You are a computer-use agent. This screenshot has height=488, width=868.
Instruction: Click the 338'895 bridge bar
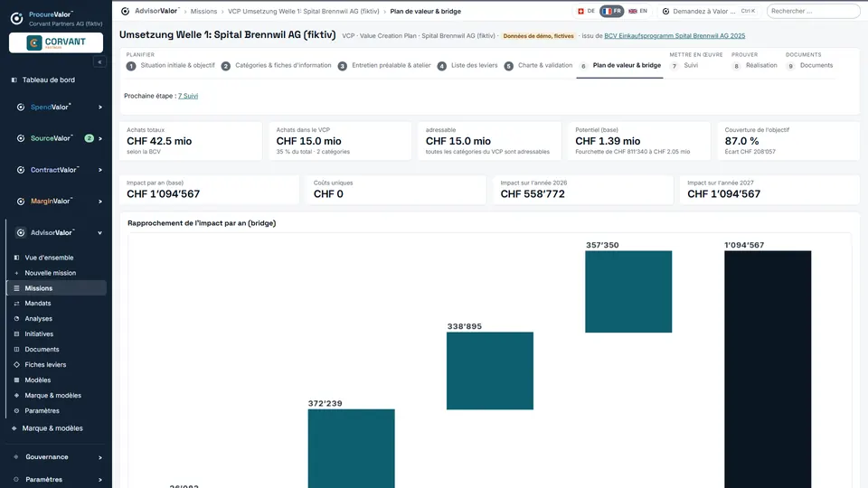pos(490,371)
